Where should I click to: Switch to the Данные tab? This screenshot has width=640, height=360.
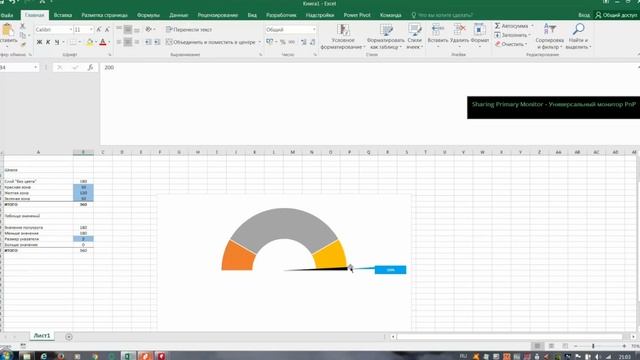point(179,15)
